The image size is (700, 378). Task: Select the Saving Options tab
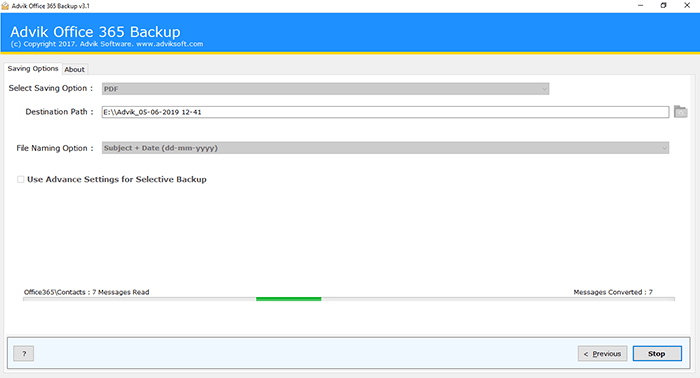33,68
